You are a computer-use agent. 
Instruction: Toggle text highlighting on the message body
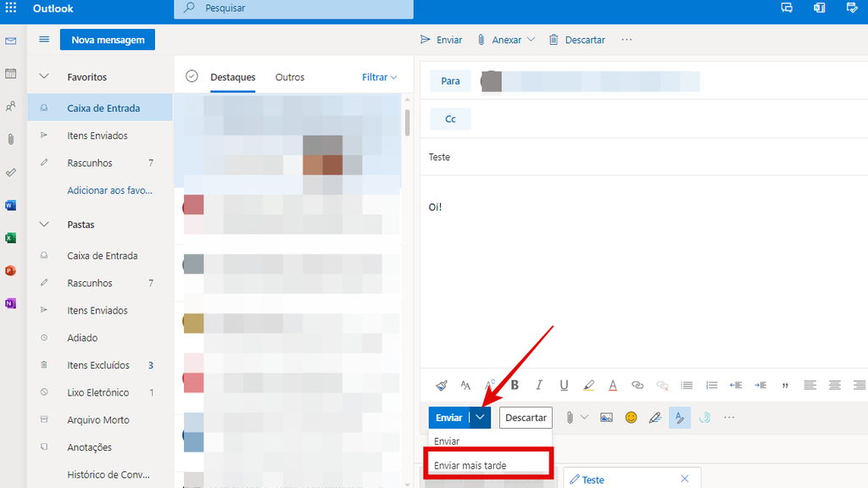click(588, 385)
